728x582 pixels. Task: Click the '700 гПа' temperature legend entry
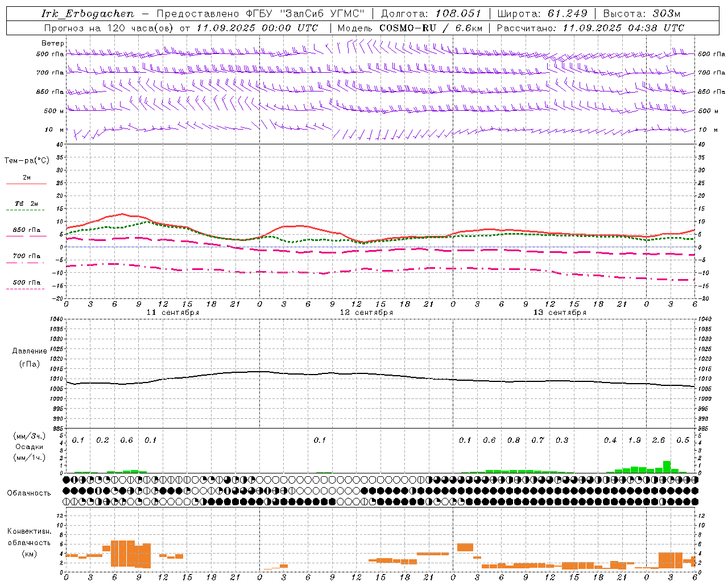click(x=27, y=256)
